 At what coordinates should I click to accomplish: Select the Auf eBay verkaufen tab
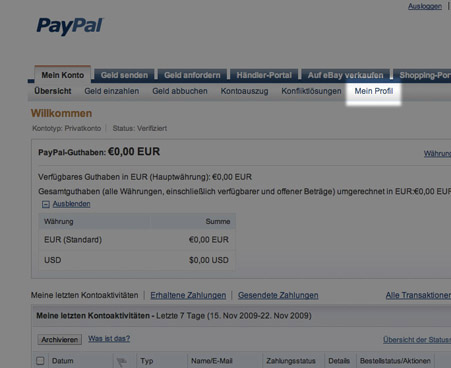345,75
